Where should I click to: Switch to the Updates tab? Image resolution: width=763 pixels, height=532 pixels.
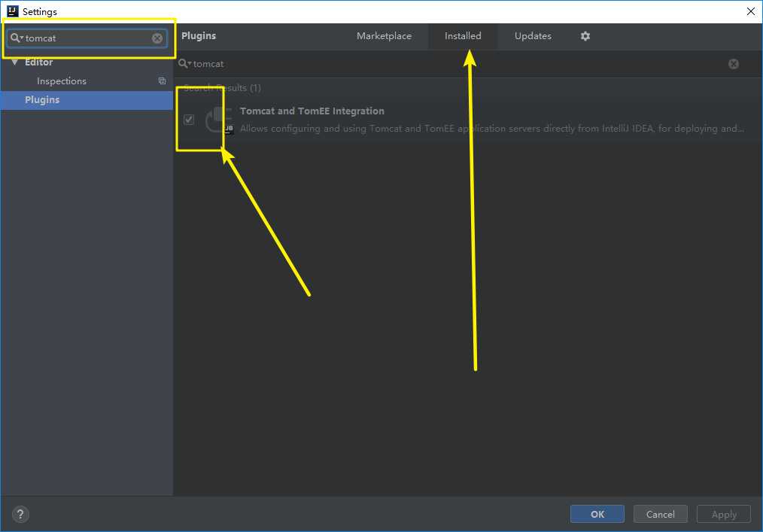pos(533,36)
